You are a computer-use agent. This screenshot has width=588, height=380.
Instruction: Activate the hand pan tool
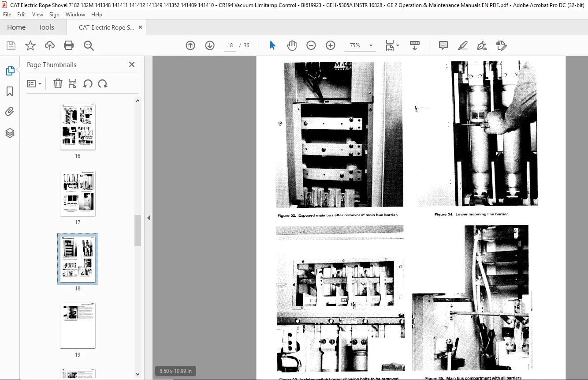292,45
